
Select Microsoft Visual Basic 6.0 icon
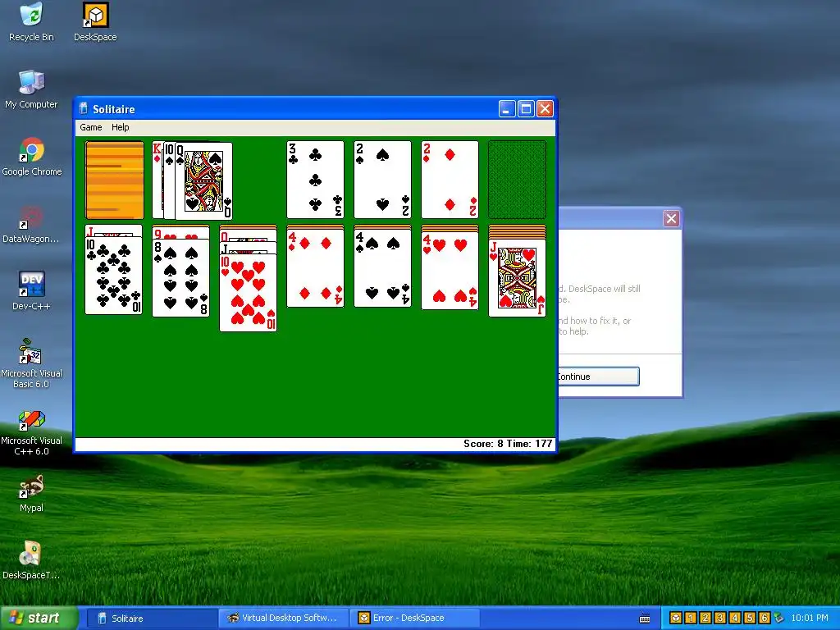[x=31, y=363]
